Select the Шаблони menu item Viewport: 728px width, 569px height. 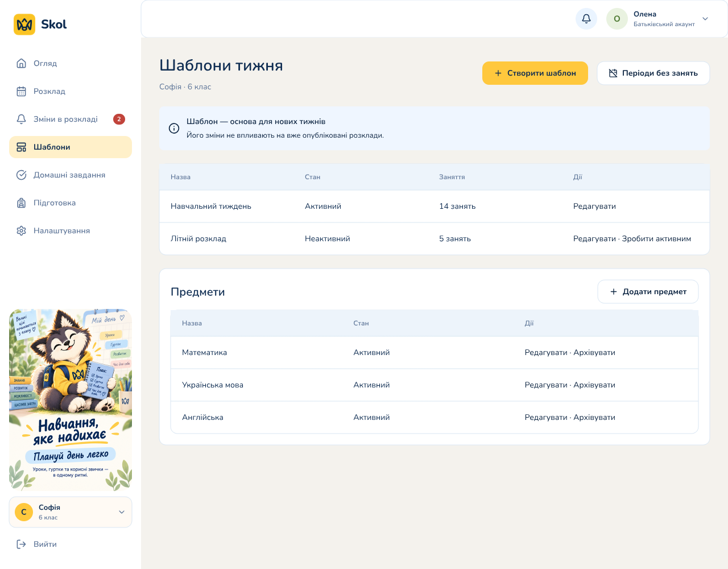point(71,147)
